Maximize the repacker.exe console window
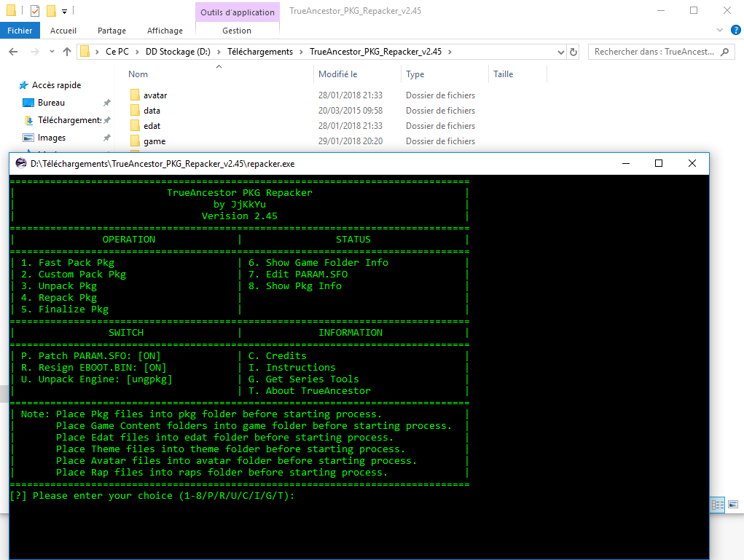The height and width of the screenshot is (560, 744). coord(659,163)
